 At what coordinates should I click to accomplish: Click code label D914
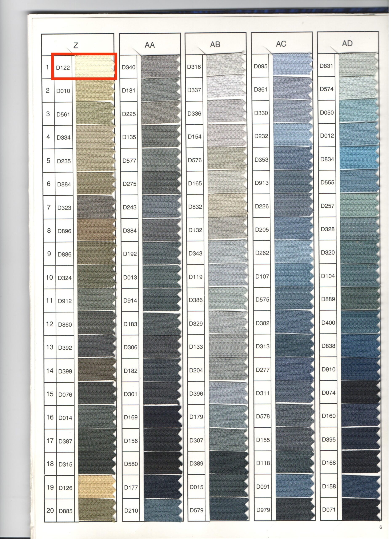coord(130,300)
